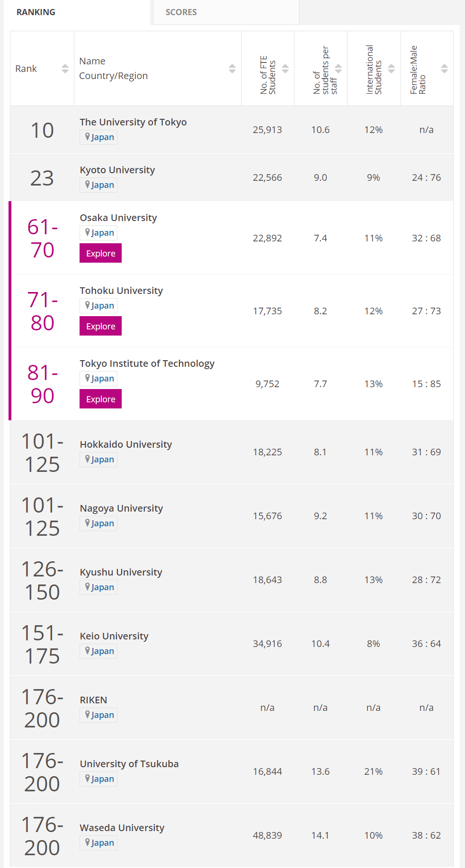Open Keio University page
The height and width of the screenshot is (868, 465).
(x=114, y=636)
